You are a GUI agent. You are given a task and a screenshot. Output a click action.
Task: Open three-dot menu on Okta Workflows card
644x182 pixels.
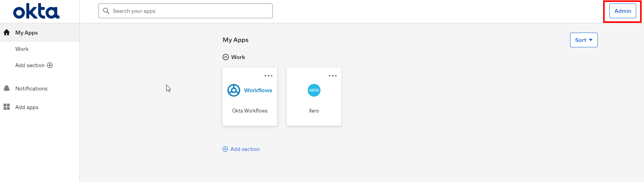pyautogui.click(x=268, y=76)
